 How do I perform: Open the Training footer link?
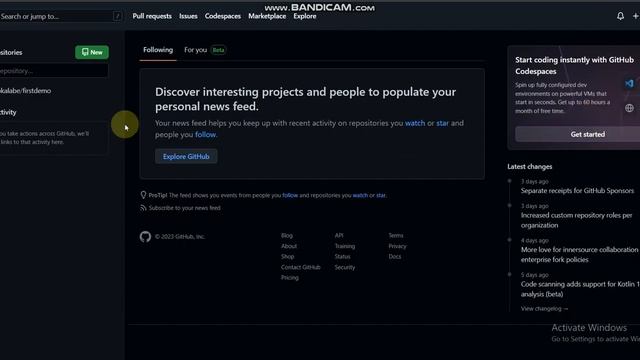click(x=344, y=246)
